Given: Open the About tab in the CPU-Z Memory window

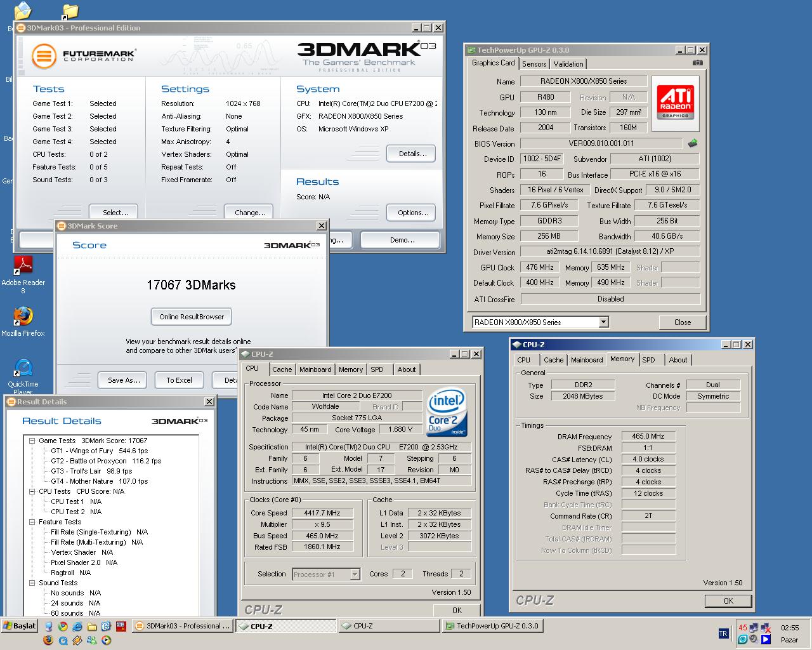Looking at the screenshot, I should click(x=678, y=360).
